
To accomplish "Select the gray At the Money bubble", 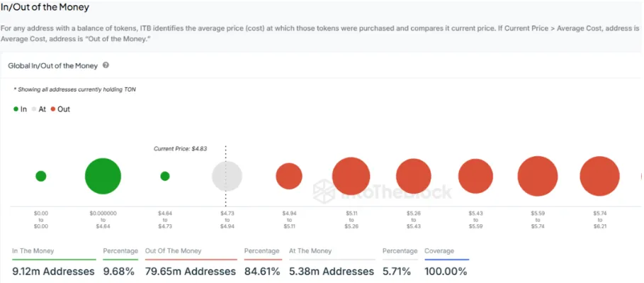I will click(x=227, y=176).
